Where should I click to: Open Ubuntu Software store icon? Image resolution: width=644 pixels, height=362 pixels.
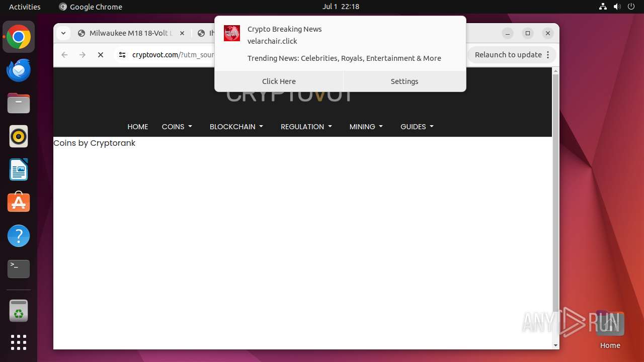point(19,202)
